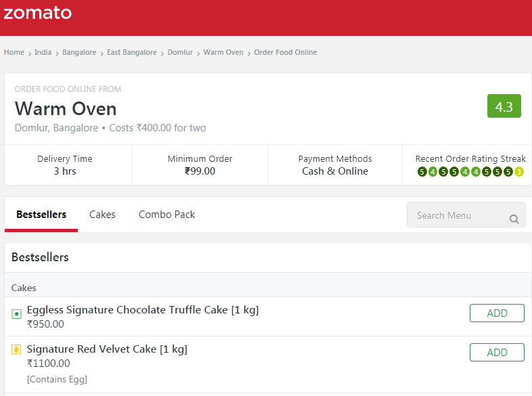Open India breadcrumb link
The image size is (532, 396).
[43, 52]
